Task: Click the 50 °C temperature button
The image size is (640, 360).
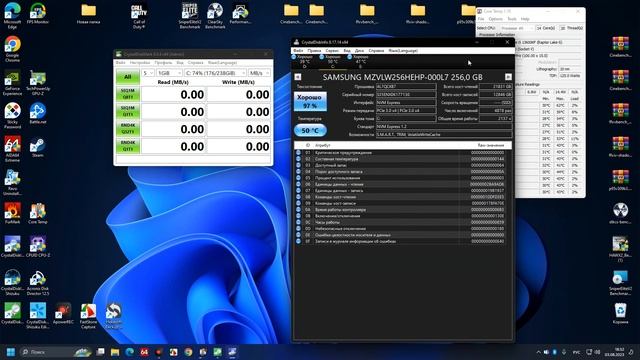Action: click(x=310, y=130)
